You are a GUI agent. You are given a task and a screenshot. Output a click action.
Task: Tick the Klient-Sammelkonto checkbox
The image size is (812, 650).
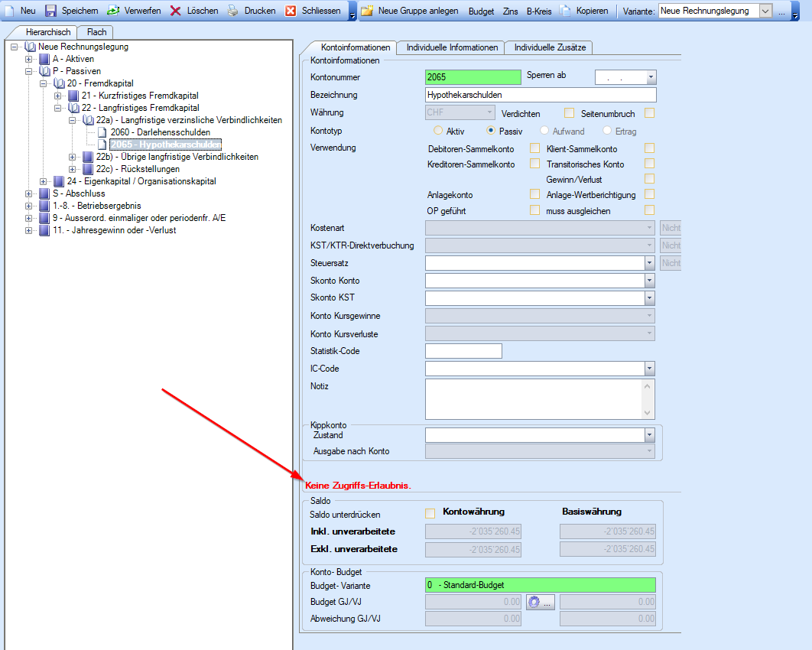649,148
